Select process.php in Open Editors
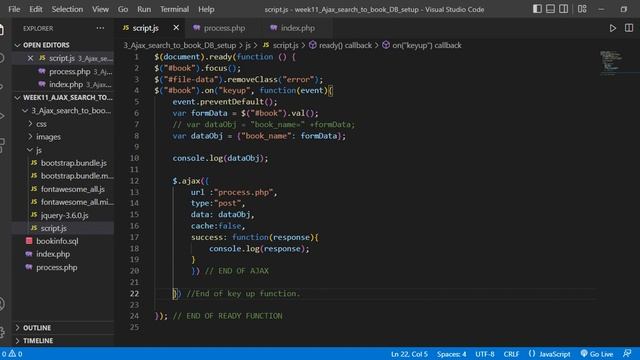The width and height of the screenshot is (640, 360). [x=63, y=71]
